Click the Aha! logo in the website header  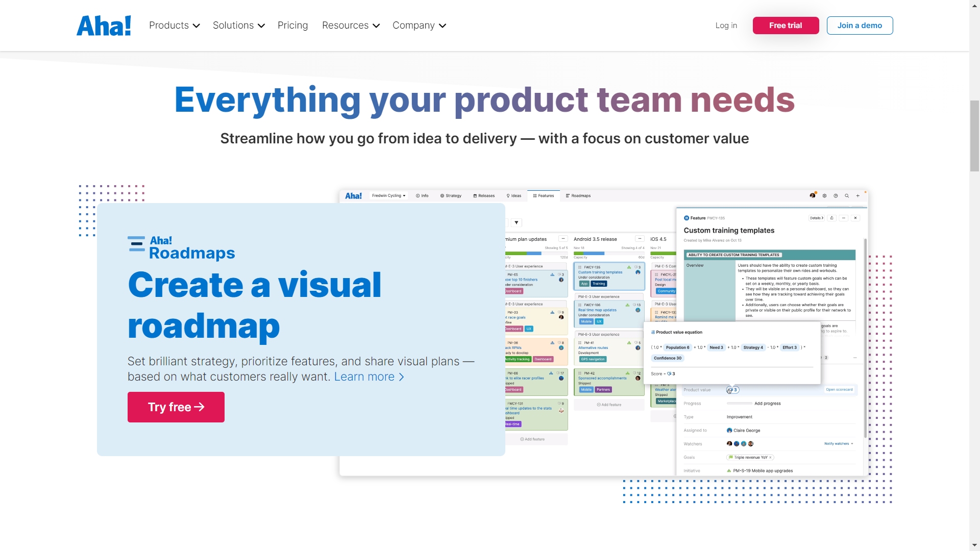tap(104, 25)
